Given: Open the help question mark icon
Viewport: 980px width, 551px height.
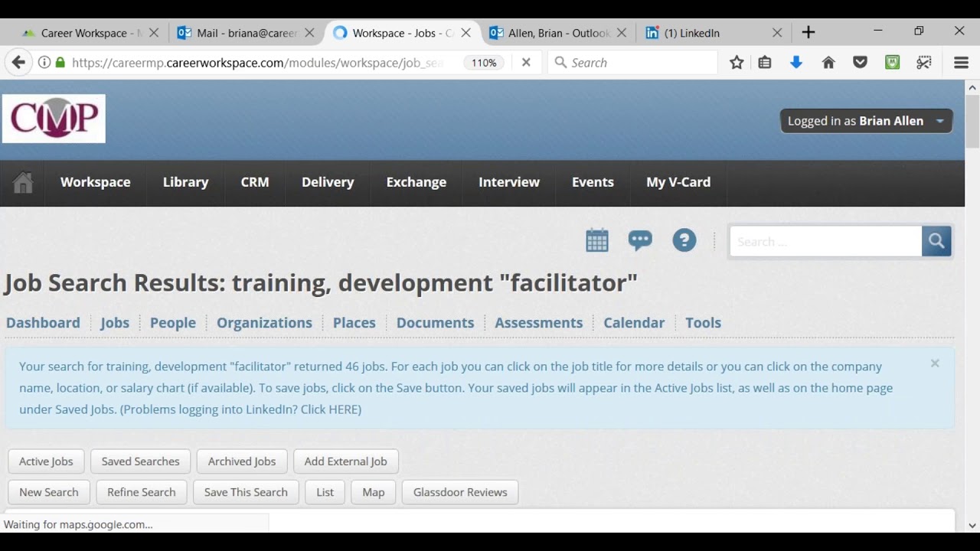Looking at the screenshot, I should click(x=684, y=240).
